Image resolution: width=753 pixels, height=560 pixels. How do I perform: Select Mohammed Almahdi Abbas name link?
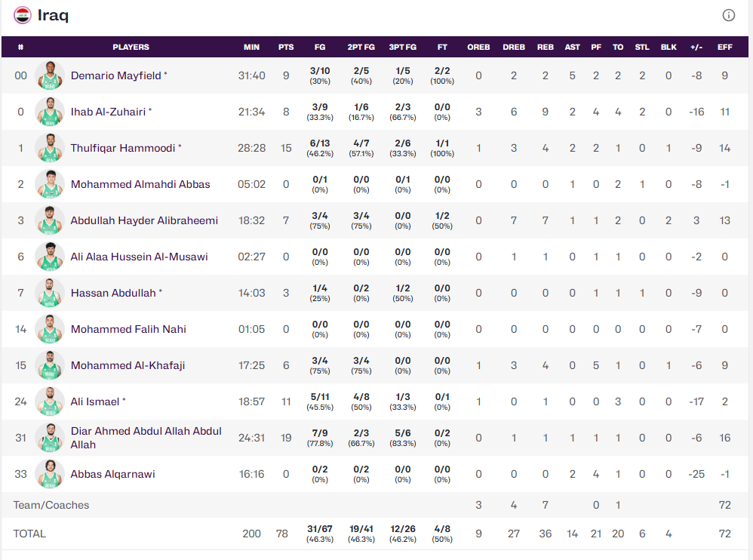pyautogui.click(x=140, y=184)
